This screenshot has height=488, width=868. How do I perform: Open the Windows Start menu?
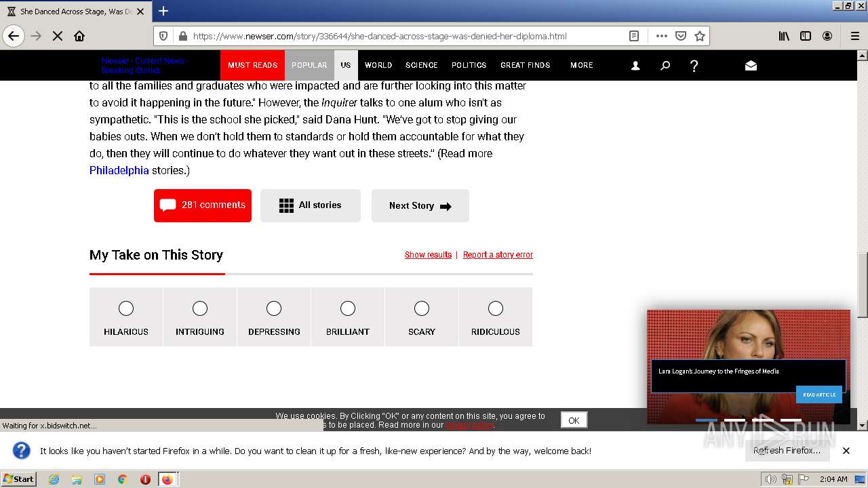(18, 479)
